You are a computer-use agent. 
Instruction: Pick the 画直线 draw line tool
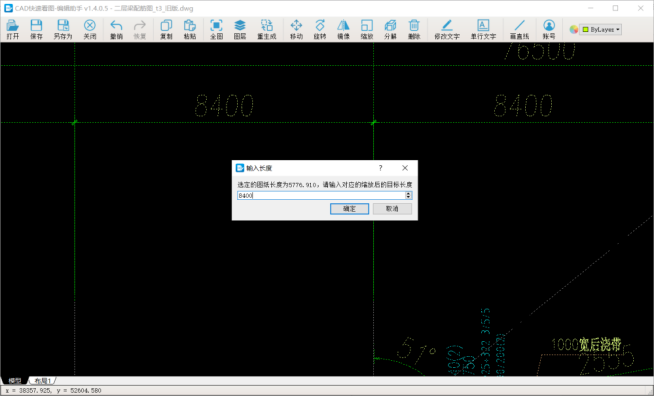coord(519,29)
